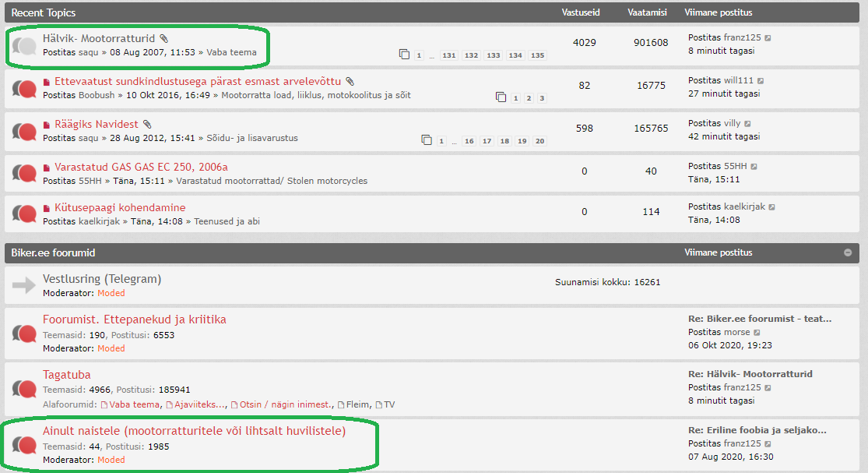Go to page 20 of Rääägiks Navidest
868x473 pixels.
click(x=539, y=141)
